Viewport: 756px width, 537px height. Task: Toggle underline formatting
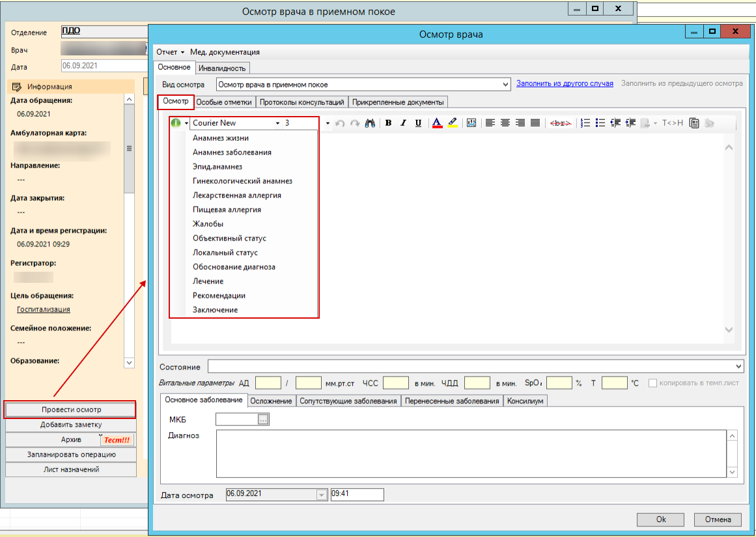418,124
